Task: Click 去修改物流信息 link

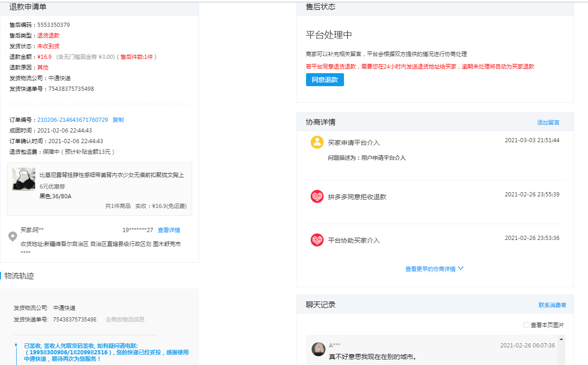Action: [125, 319]
